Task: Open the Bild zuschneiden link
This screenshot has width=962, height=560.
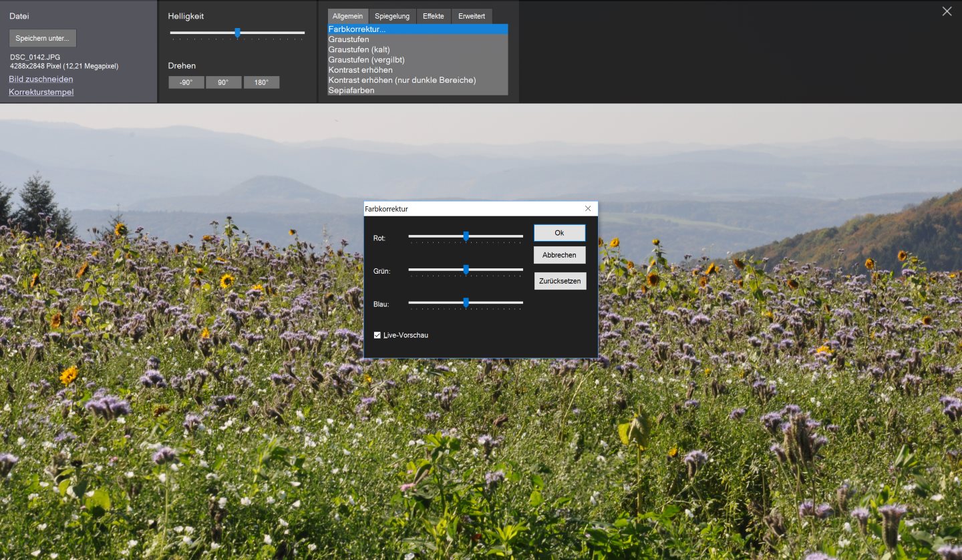Action: [41, 79]
